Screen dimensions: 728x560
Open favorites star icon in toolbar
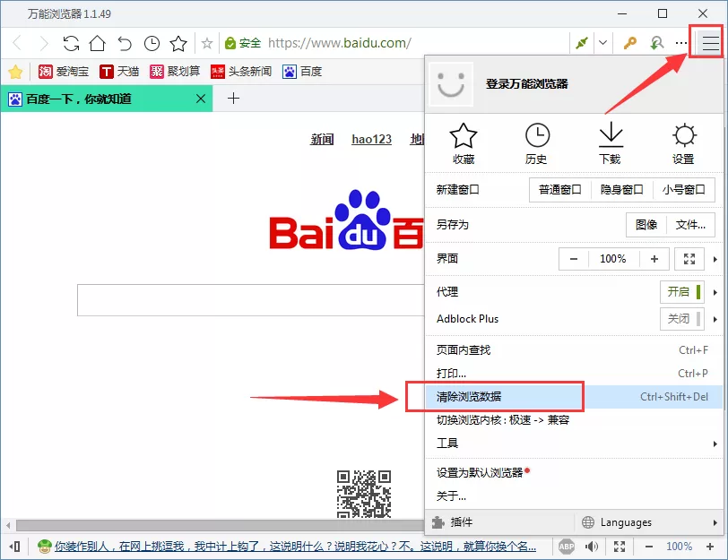(x=178, y=44)
